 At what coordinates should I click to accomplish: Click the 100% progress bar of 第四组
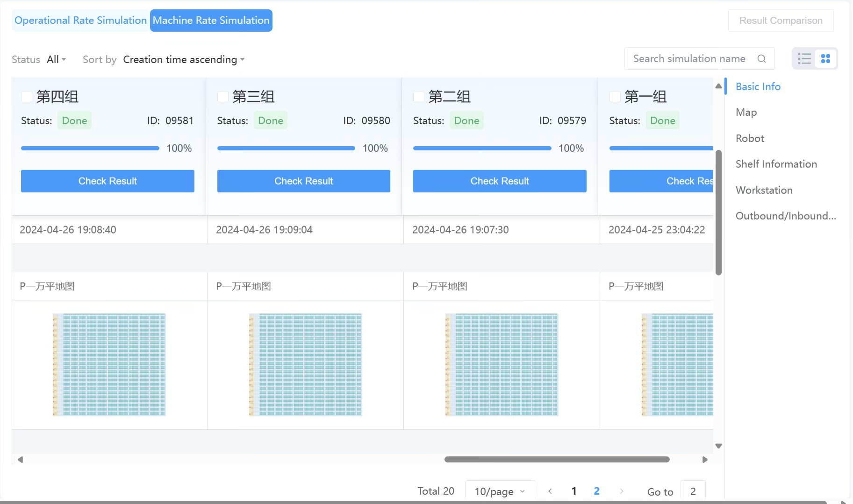(89, 148)
